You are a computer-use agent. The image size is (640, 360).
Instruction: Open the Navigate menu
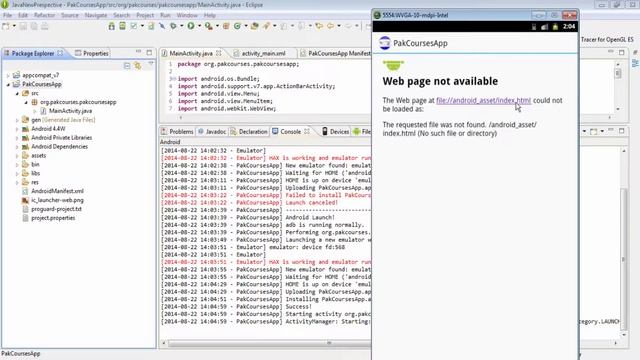click(96, 15)
